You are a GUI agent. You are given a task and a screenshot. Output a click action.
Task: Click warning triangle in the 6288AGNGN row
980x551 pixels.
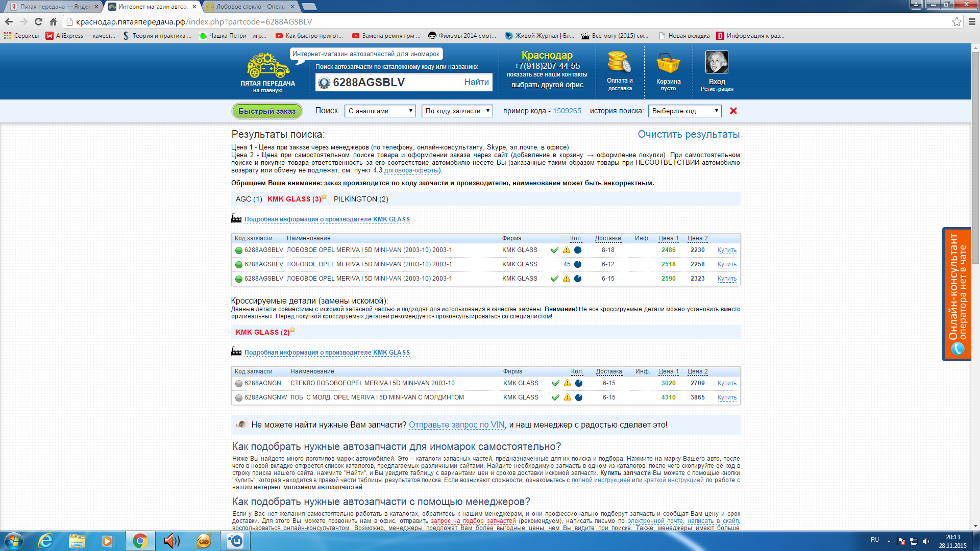tap(568, 383)
